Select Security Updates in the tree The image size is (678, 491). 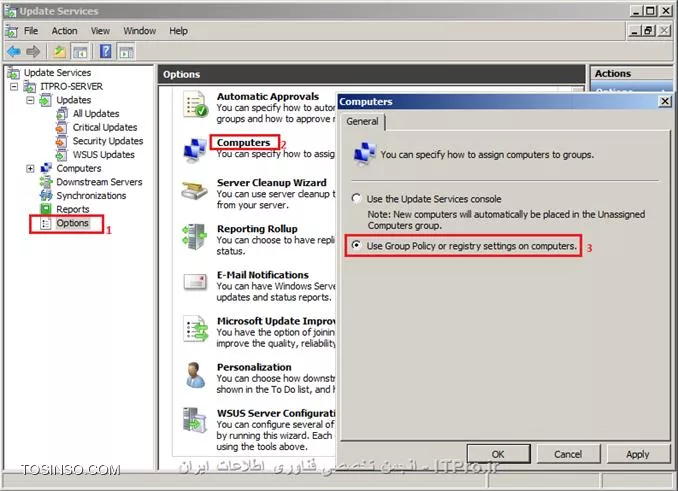pyautogui.click(x=108, y=141)
